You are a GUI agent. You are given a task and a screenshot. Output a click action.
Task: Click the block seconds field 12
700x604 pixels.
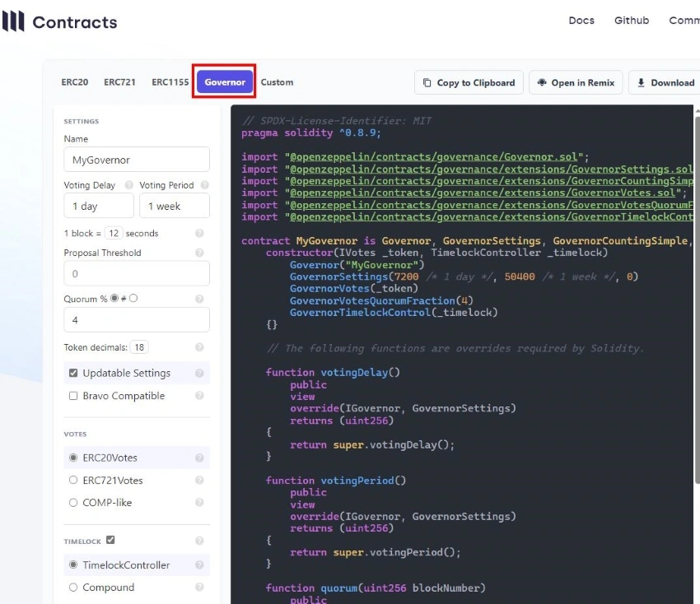point(114,233)
